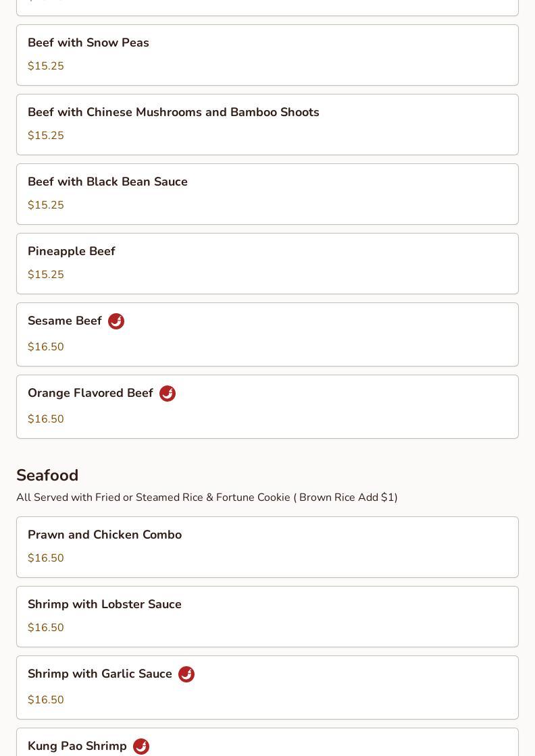The image size is (535, 756).
Task: Click the Seafood section heading
Action: coord(47,475)
